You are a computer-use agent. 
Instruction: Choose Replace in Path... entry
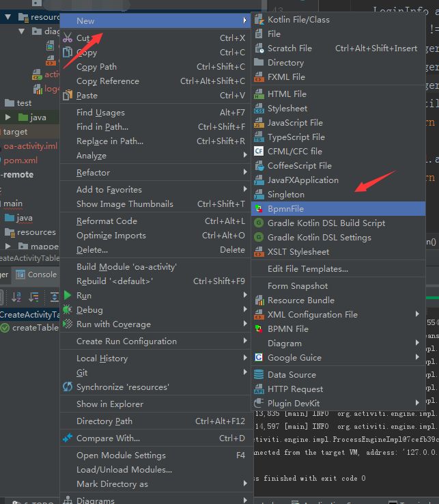(x=155, y=141)
